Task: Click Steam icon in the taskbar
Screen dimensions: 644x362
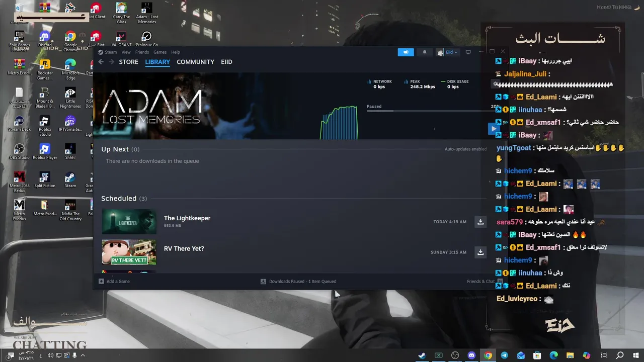Action: [x=422, y=355]
